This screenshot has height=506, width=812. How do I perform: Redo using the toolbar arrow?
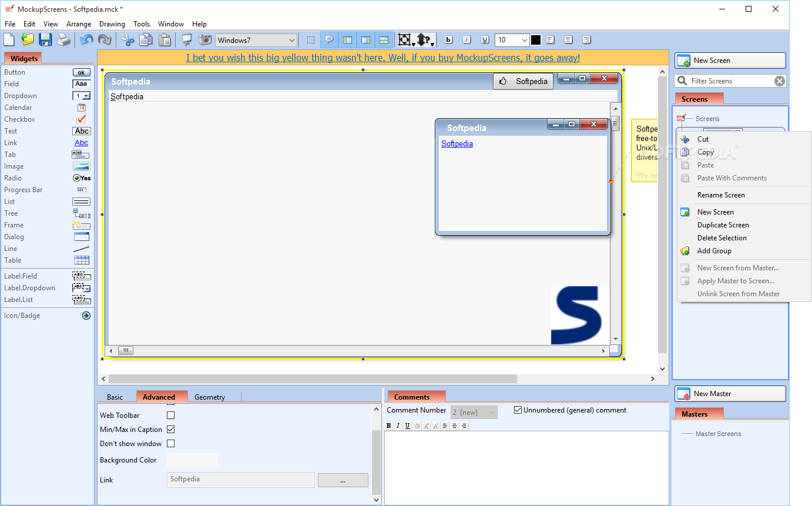[x=105, y=40]
